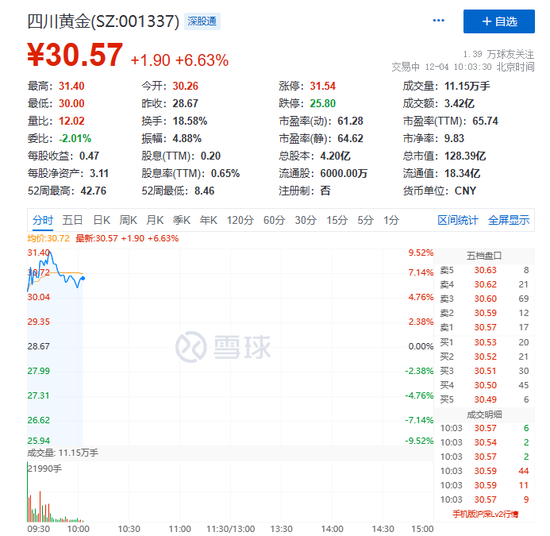Click the 万球友关注 follower count

point(498,54)
